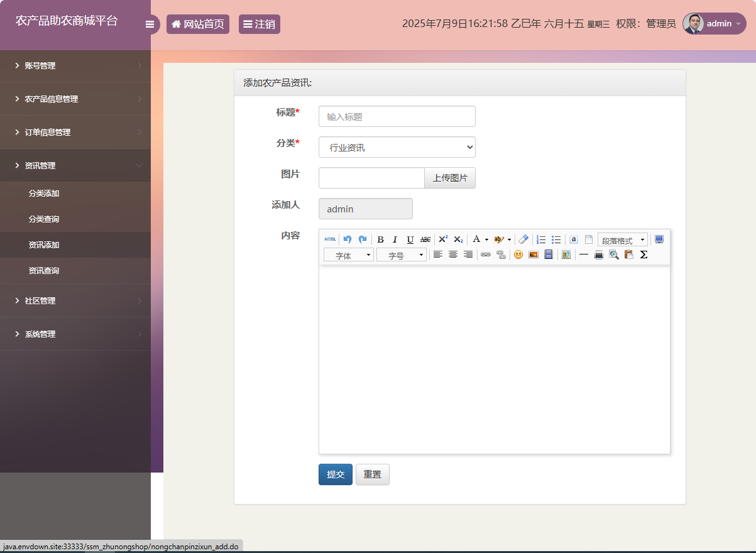Toggle bold formatting in editor

point(380,239)
